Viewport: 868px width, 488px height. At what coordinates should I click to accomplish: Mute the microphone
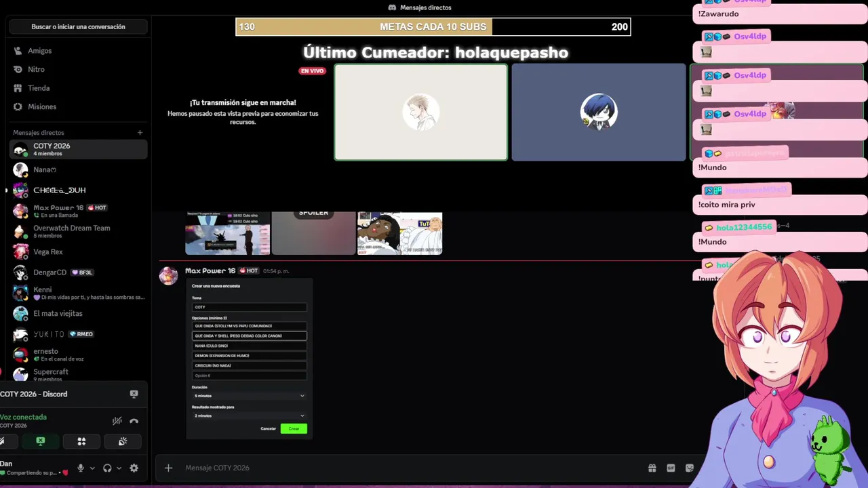click(x=81, y=468)
